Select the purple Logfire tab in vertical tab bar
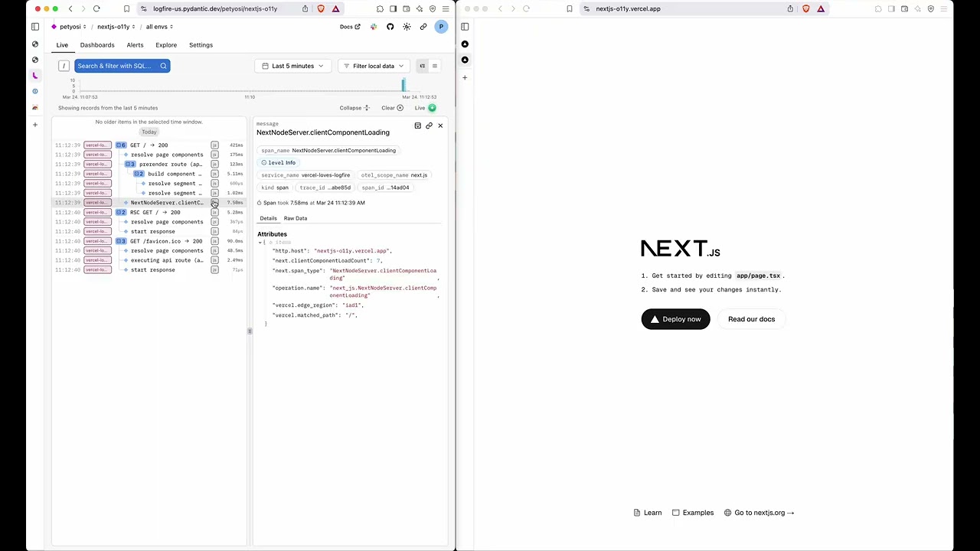980x551 pixels. point(34,76)
